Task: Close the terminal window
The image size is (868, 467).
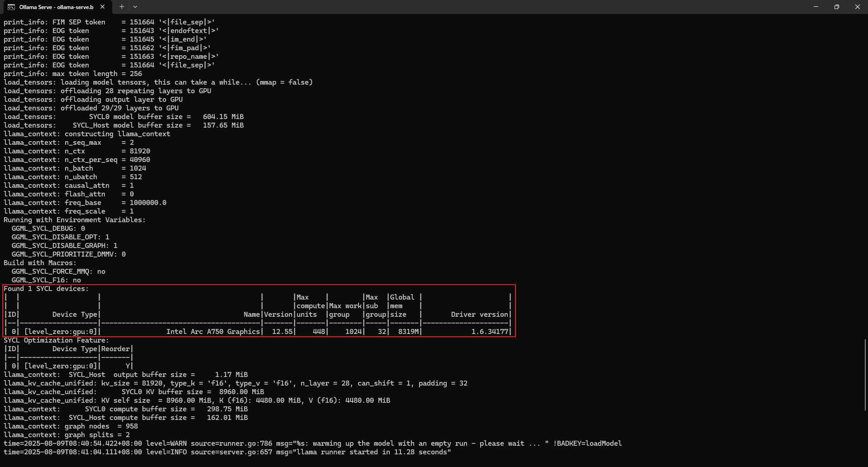Action: click(x=858, y=7)
